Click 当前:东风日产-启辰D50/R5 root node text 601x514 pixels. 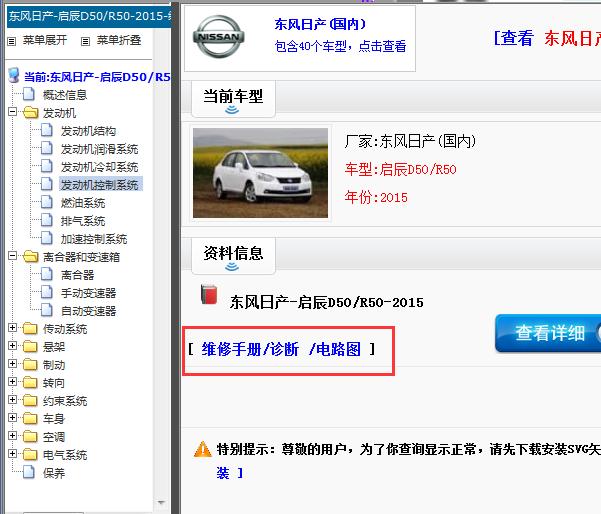tap(97, 77)
